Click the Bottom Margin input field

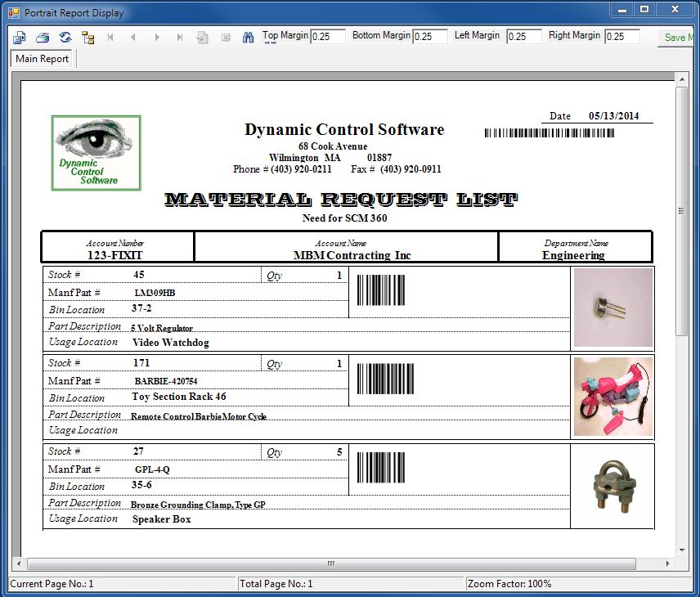point(430,37)
